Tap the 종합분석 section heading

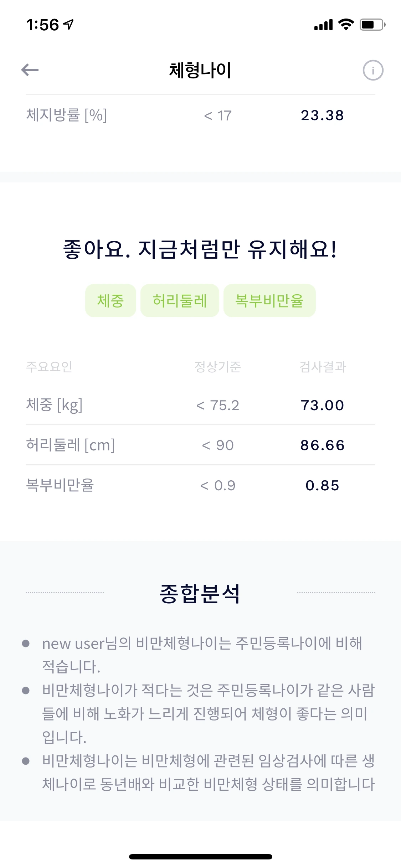[x=200, y=594]
